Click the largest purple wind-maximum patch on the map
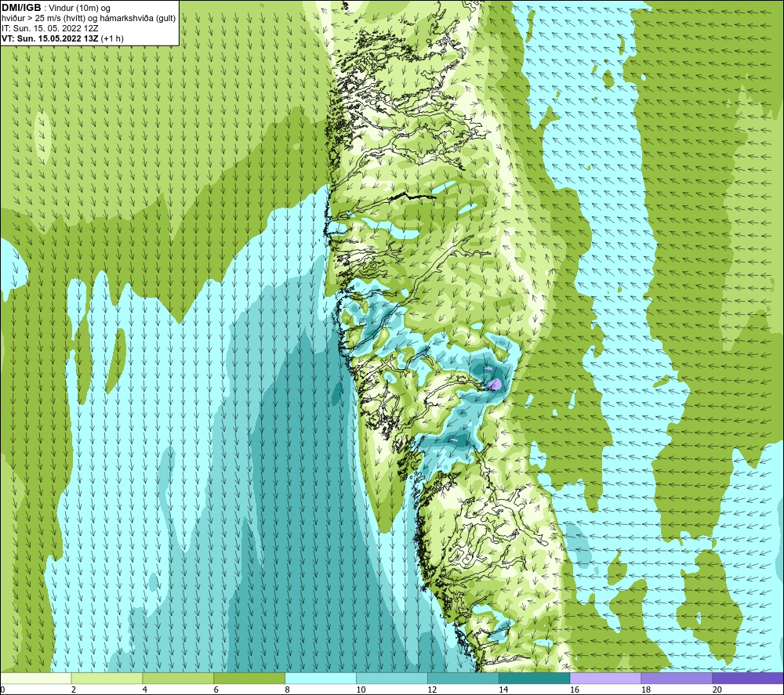 495,384
